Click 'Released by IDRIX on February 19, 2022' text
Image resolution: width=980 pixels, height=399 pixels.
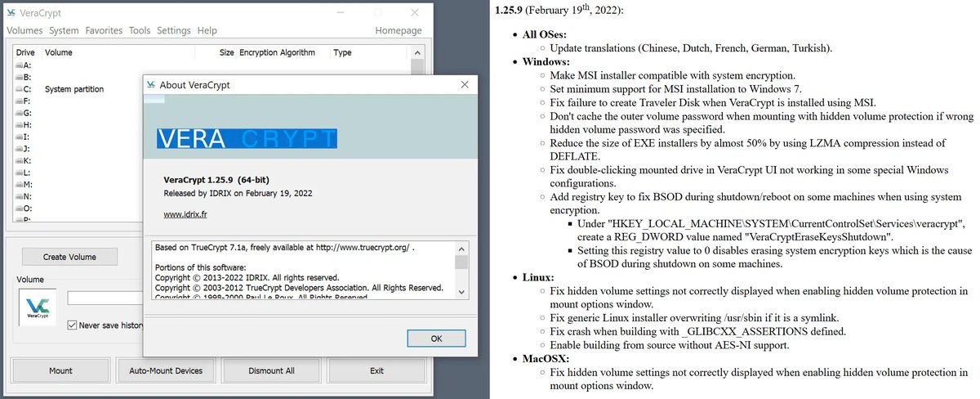point(238,194)
